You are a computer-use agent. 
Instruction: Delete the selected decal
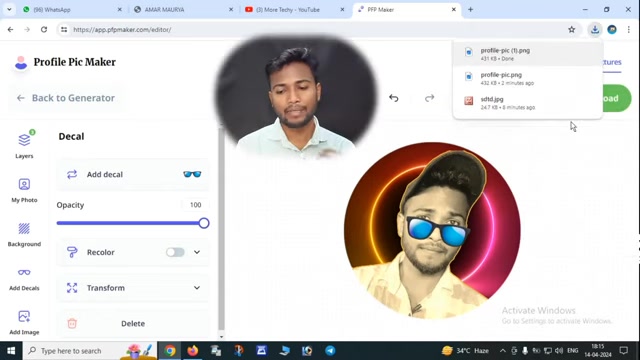(x=133, y=323)
